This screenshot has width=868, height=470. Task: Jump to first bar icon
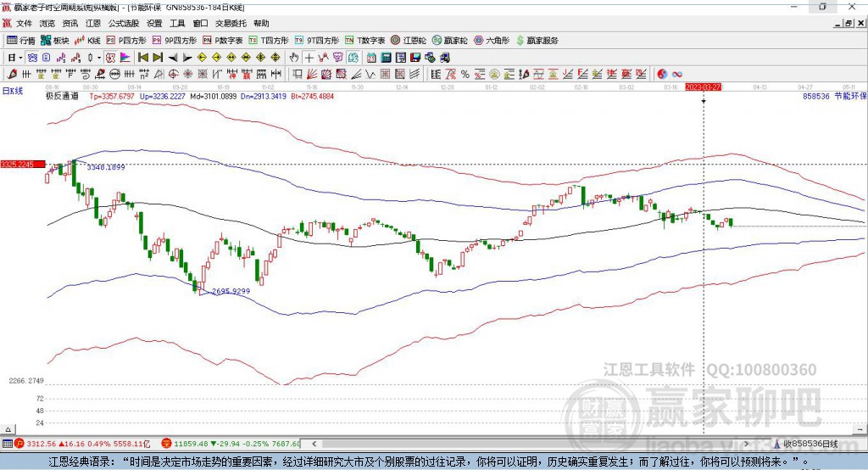[x=143, y=58]
